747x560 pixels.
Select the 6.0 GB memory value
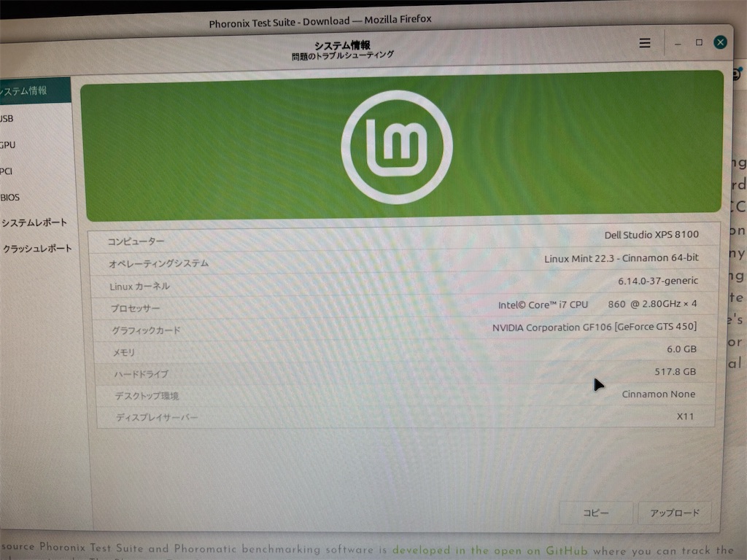(681, 349)
